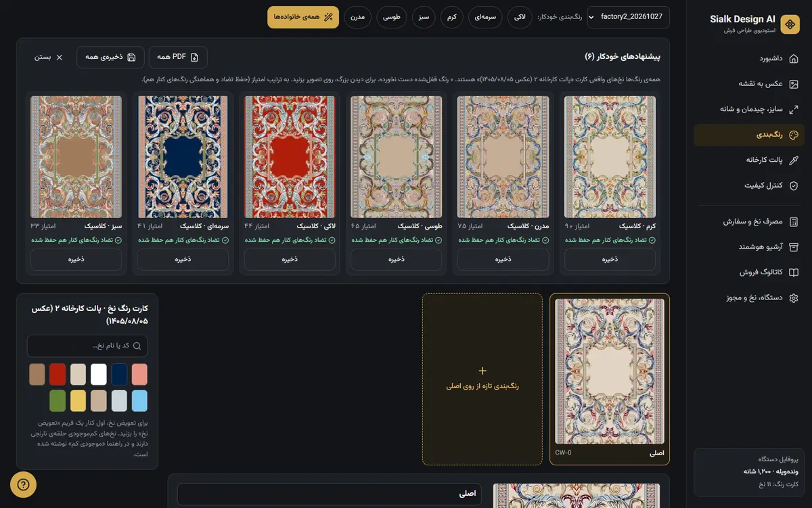This screenshot has height=508, width=812.
Task: Choose the لاکی auto-coloring chip
Action: [520, 17]
